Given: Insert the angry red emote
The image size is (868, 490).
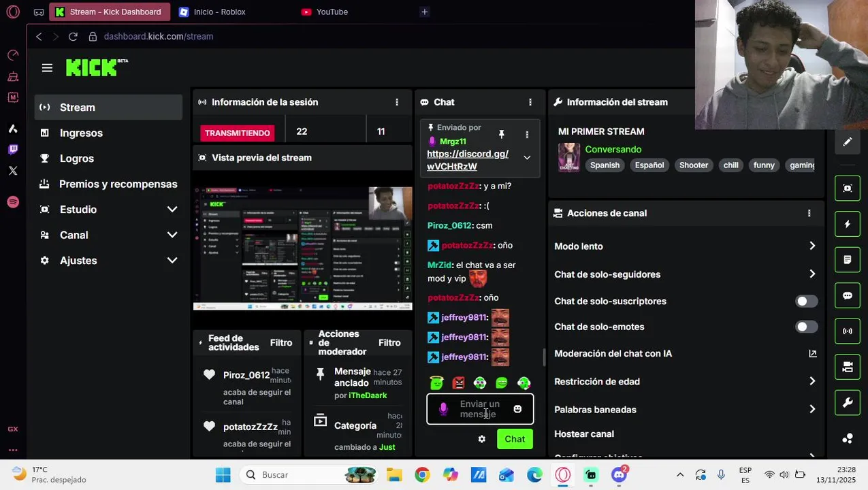Looking at the screenshot, I should coord(458,383).
